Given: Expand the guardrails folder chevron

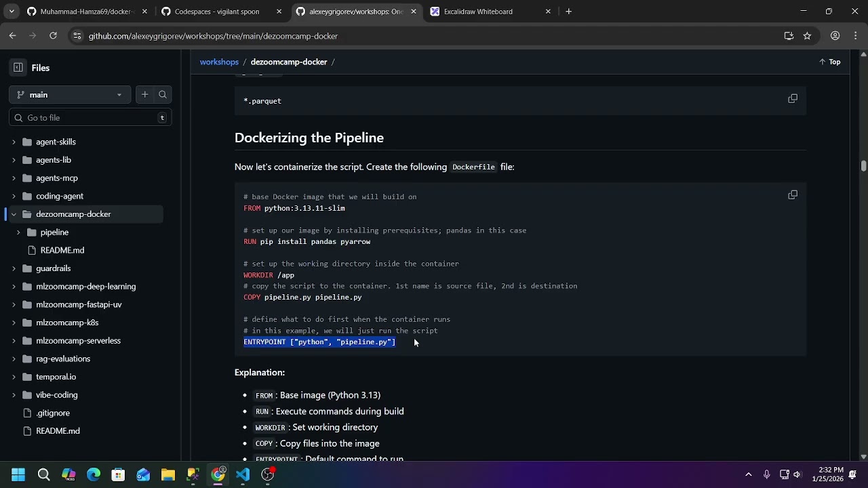Looking at the screenshot, I should (14, 268).
